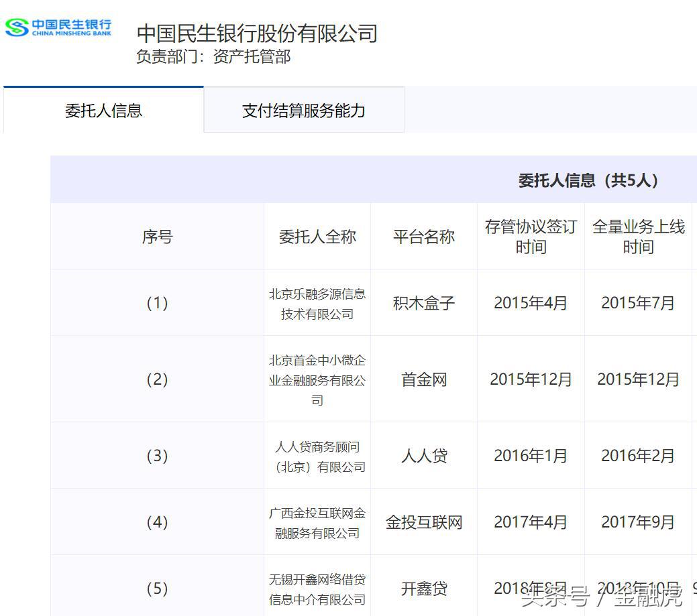Click 广西金投互联网金融服务有限公司 cell

(317, 523)
